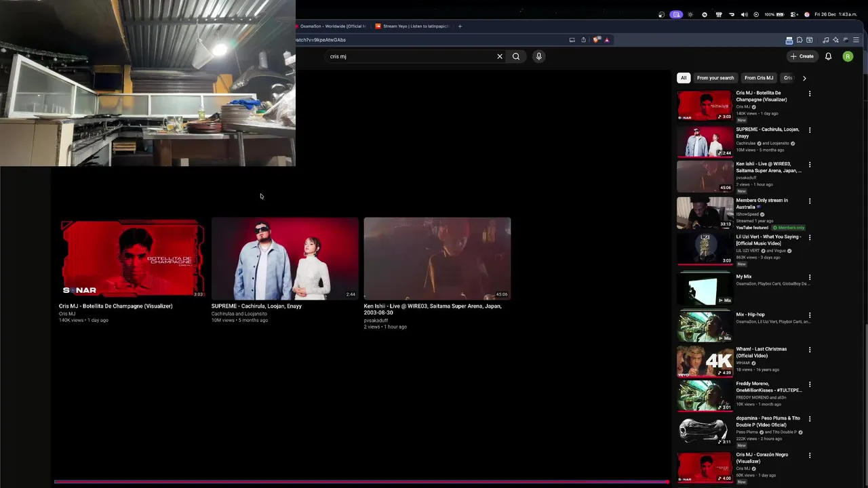Click the music note icon in the browser toolbar
The height and width of the screenshot is (488, 868).
[x=825, y=40]
